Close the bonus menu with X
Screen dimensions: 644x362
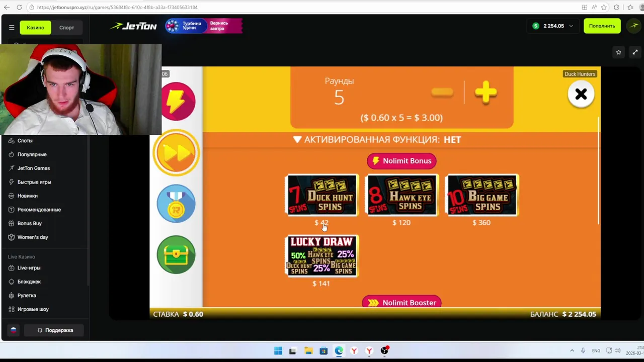click(581, 94)
